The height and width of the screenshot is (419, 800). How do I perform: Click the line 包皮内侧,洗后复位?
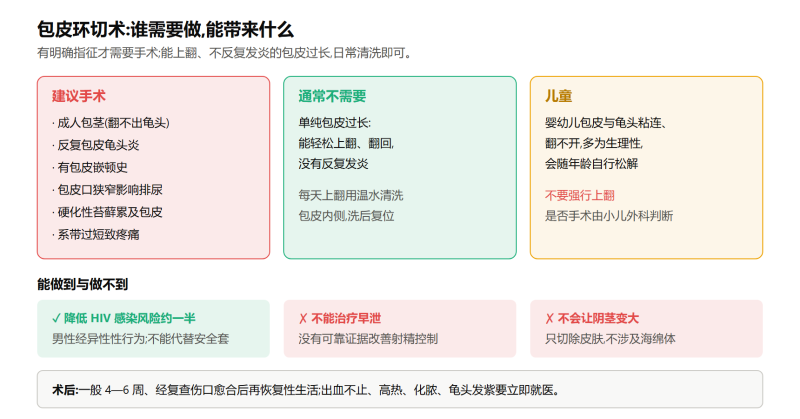[x=346, y=216]
